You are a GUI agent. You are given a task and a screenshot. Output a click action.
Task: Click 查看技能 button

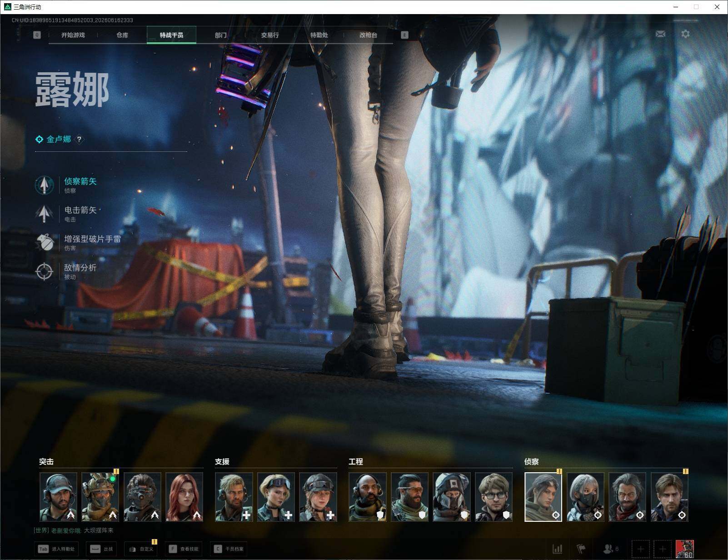184,549
